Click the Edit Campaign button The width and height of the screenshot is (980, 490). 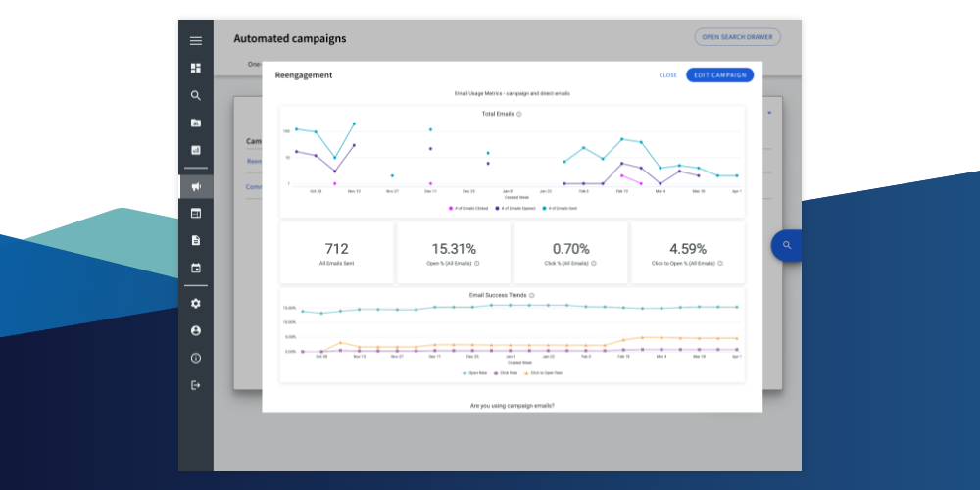click(719, 75)
